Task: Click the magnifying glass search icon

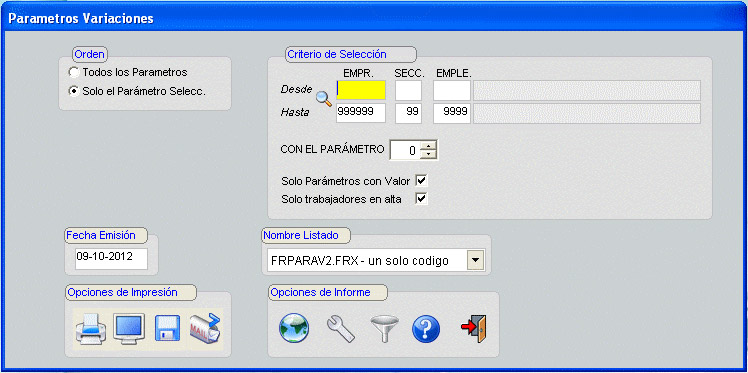Action: [x=324, y=100]
